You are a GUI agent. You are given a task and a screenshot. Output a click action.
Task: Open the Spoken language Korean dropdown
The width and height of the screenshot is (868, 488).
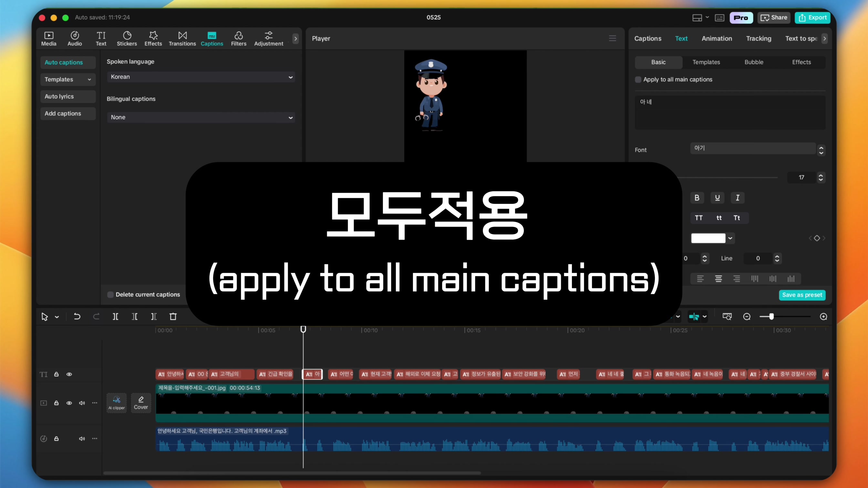point(201,77)
